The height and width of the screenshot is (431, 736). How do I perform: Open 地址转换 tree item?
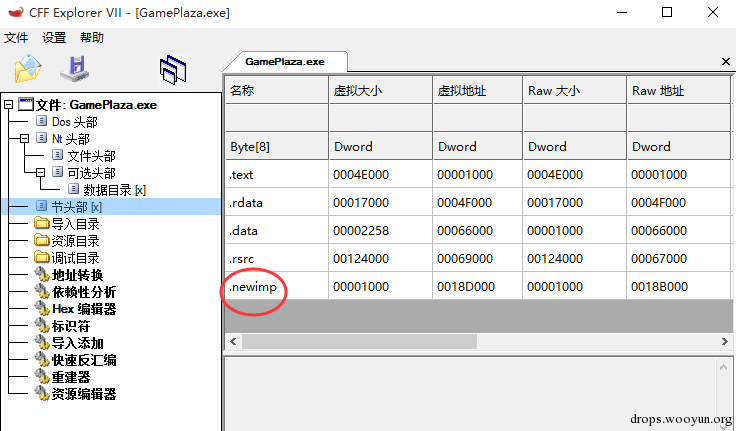point(77,275)
